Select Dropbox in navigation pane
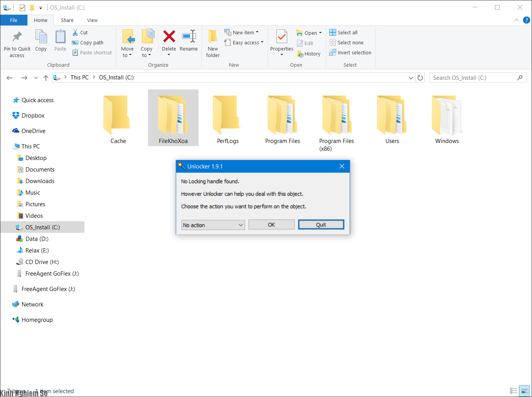 pos(33,116)
